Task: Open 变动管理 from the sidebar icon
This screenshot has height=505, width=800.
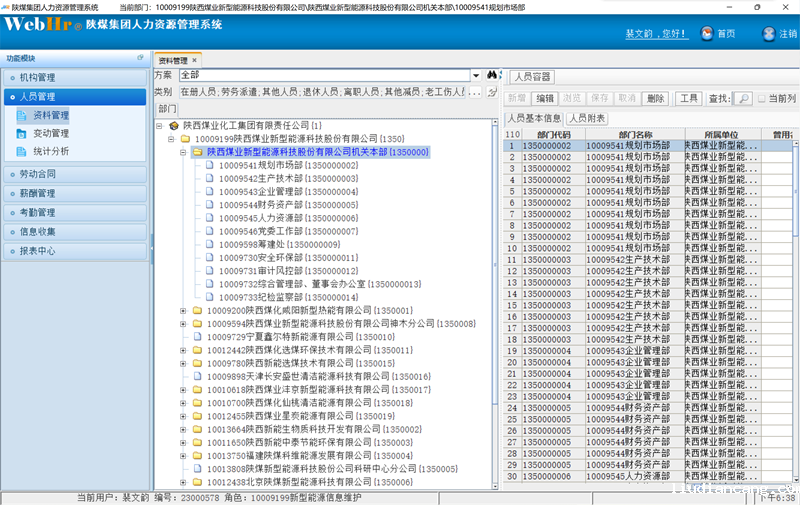Action: [x=24, y=133]
